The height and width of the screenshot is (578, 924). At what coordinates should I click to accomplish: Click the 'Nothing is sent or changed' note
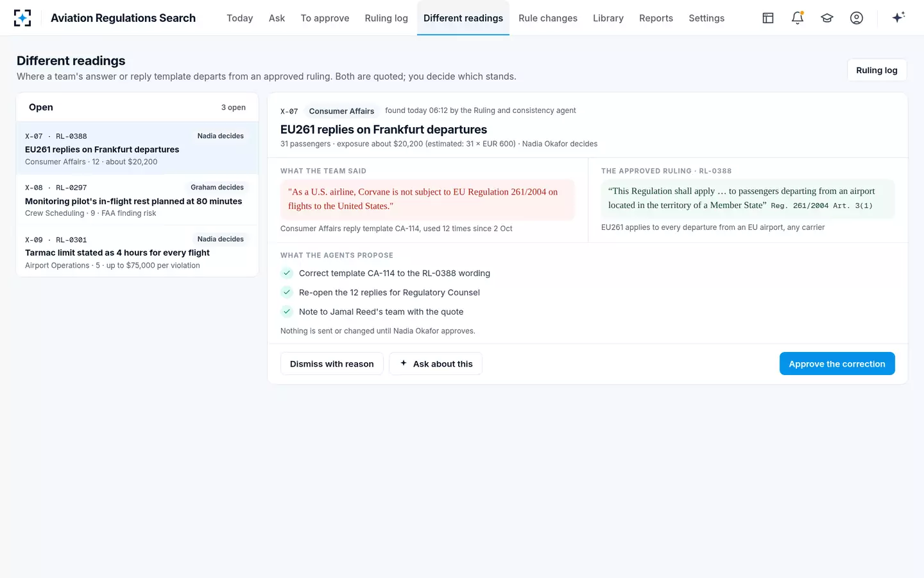coord(378,331)
